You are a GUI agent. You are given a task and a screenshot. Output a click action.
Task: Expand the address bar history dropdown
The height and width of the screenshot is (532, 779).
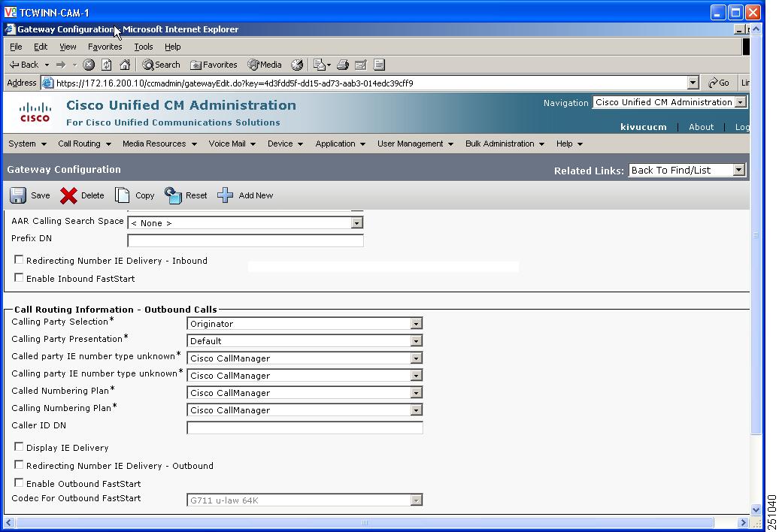coord(693,83)
